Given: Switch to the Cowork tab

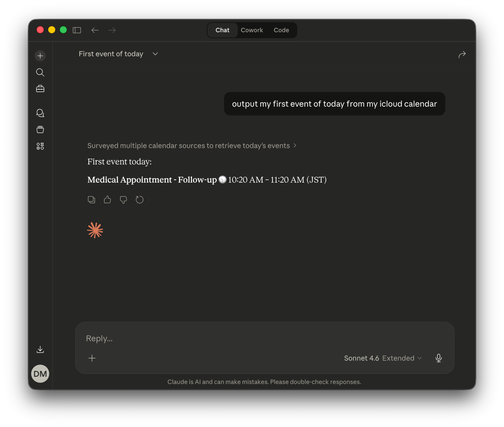Looking at the screenshot, I should (x=252, y=30).
